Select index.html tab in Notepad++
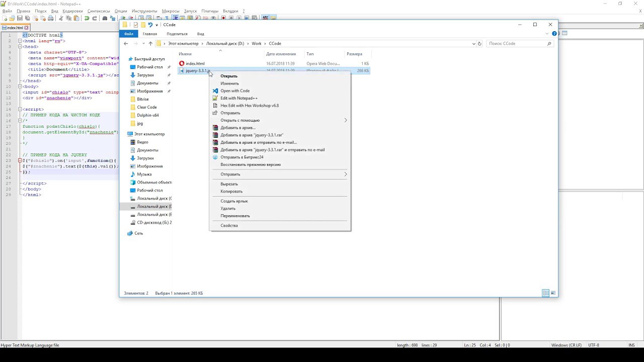644x362 pixels. coord(15,28)
